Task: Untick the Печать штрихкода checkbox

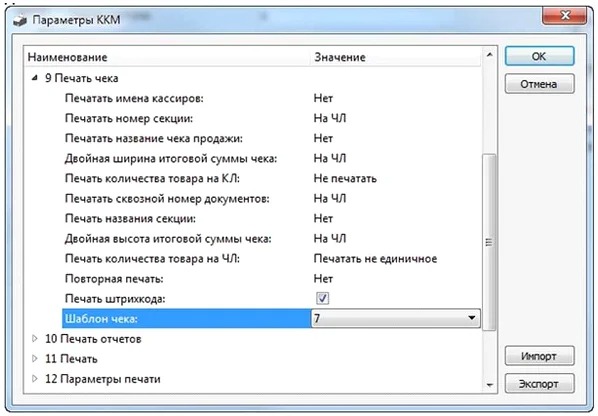Action: pos(323,298)
